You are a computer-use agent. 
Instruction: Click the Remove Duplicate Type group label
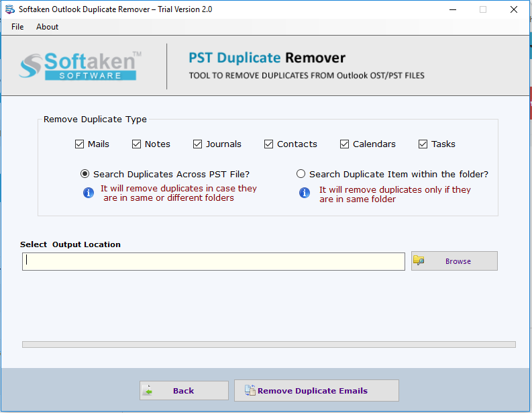(x=95, y=120)
